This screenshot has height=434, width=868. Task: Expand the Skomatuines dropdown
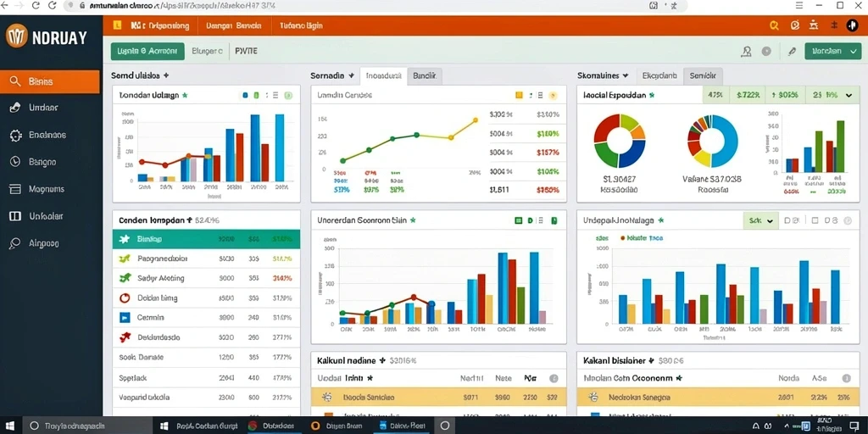point(603,75)
